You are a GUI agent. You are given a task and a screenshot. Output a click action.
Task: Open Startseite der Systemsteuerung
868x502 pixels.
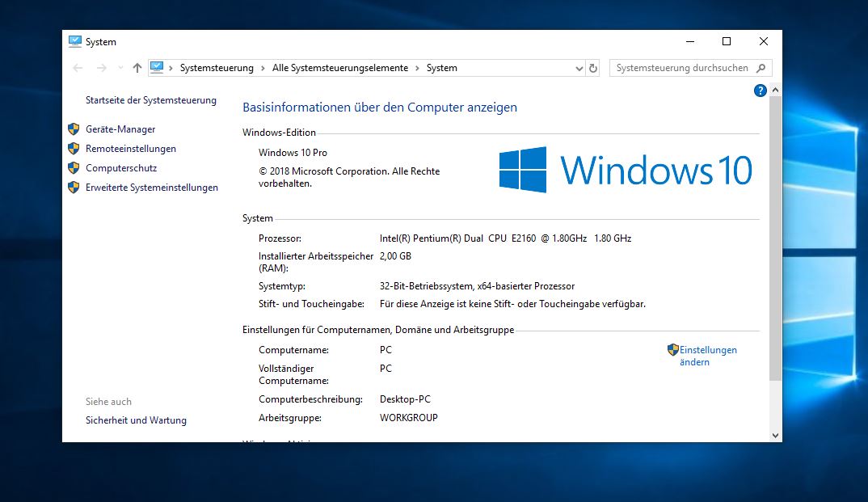click(150, 100)
